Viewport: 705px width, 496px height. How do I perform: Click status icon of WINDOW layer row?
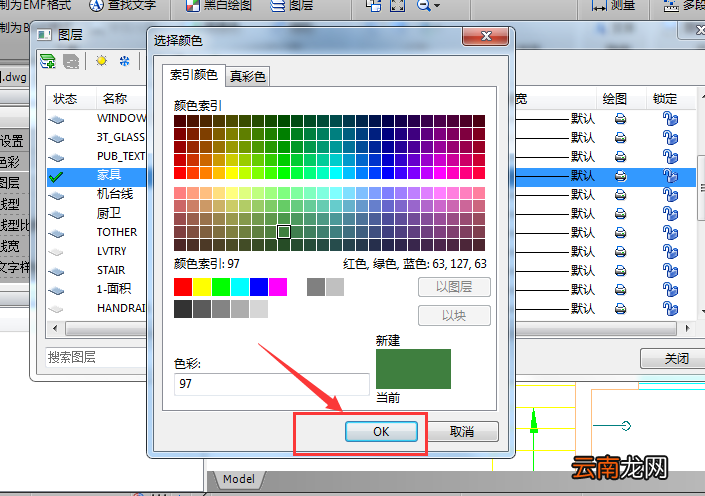[56, 119]
